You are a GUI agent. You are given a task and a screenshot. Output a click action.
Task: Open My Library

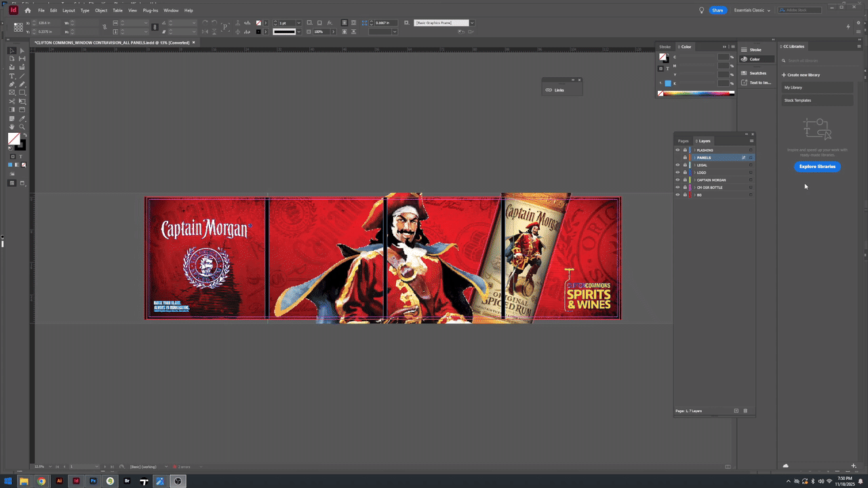pyautogui.click(x=816, y=87)
